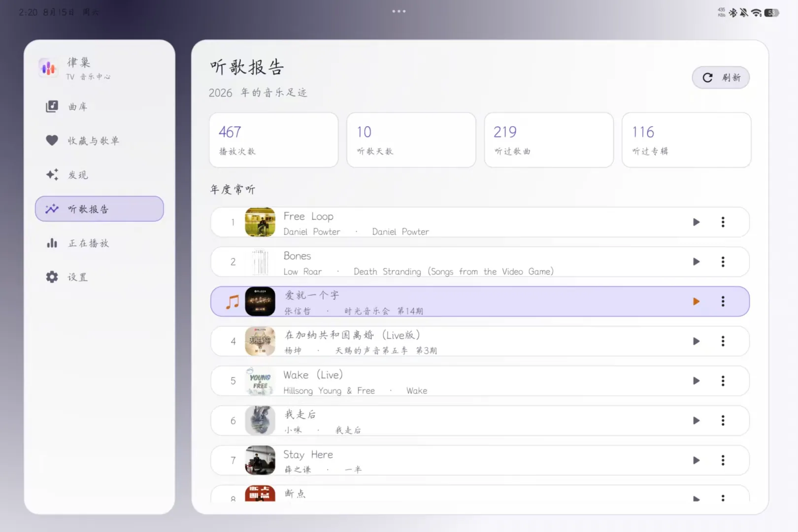Open more options for Bones

click(723, 262)
